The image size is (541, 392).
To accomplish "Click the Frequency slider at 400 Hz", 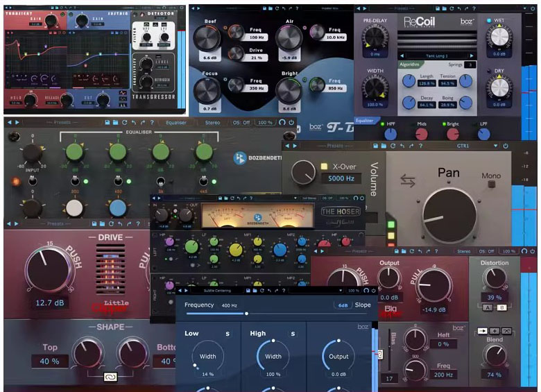I will pyautogui.click(x=246, y=314).
